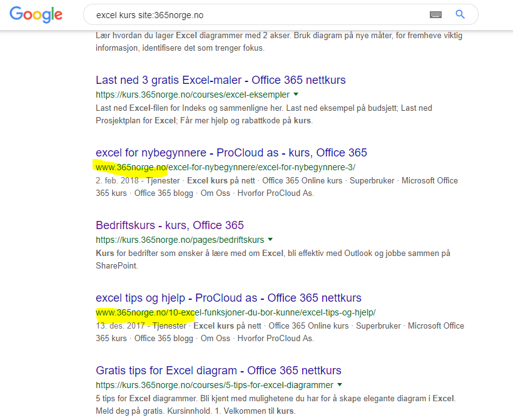Viewport: 513px width, 420px height.
Task: Open 'excel tips og hjelp - ProCloud as' result
Action: [x=228, y=298]
